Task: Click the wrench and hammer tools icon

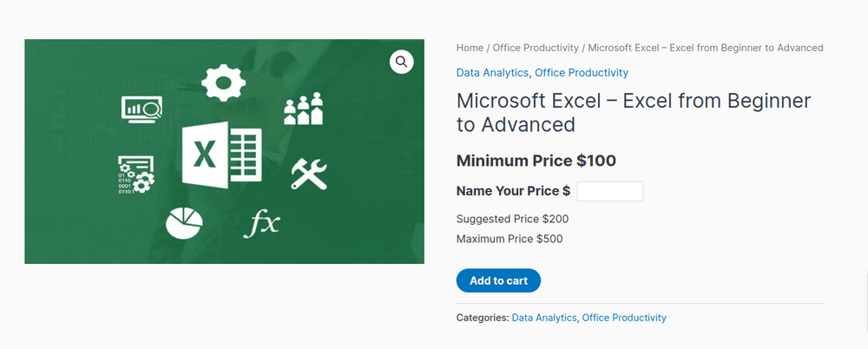Action: pyautogui.click(x=307, y=173)
